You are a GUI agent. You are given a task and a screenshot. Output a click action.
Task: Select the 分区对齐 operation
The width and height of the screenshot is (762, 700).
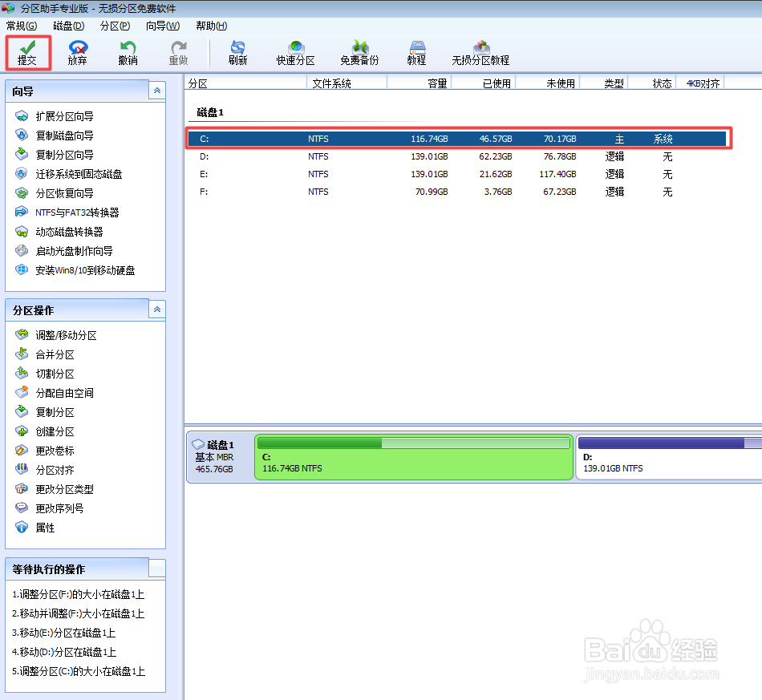coord(45,470)
